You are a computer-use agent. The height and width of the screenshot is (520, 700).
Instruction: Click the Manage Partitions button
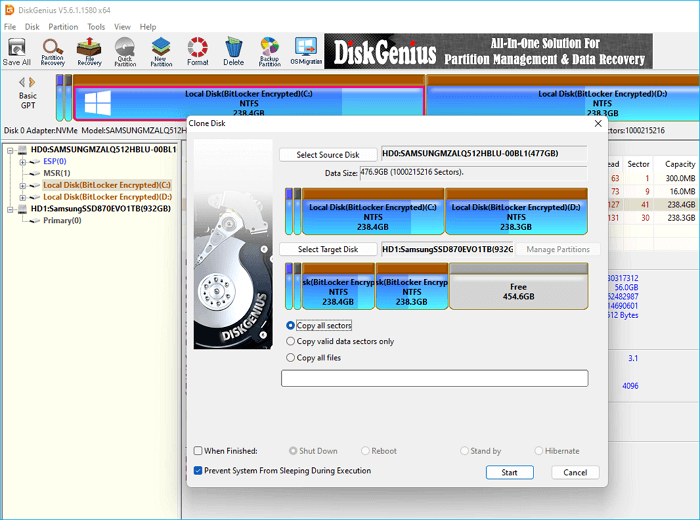coord(558,250)
